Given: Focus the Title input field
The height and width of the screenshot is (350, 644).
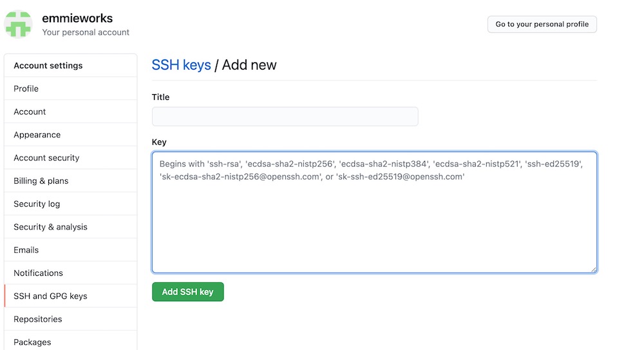Looking at the screenshot, I should click(285, 117).
